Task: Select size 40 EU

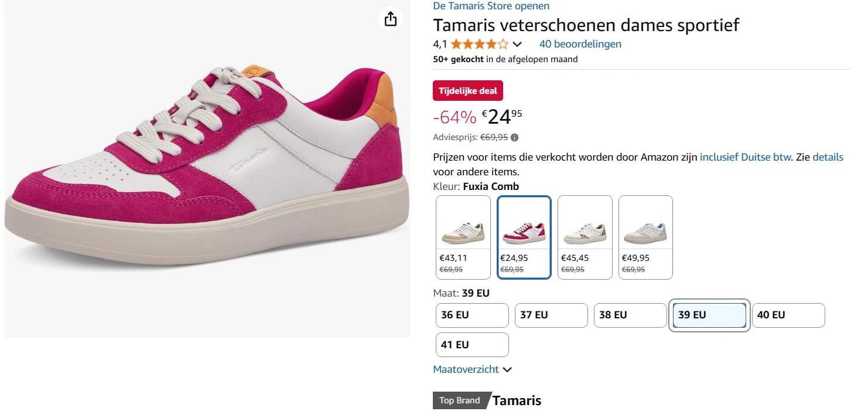Action: [788, 315]
